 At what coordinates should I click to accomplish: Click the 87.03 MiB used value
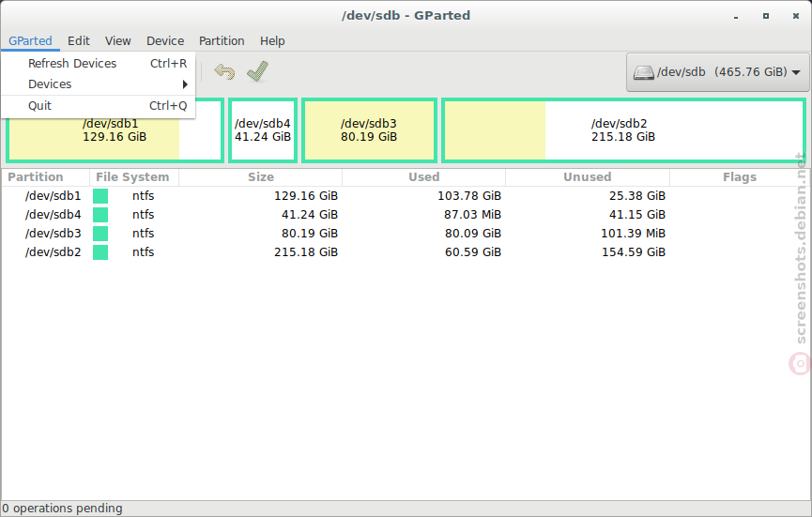pos(472,214)
